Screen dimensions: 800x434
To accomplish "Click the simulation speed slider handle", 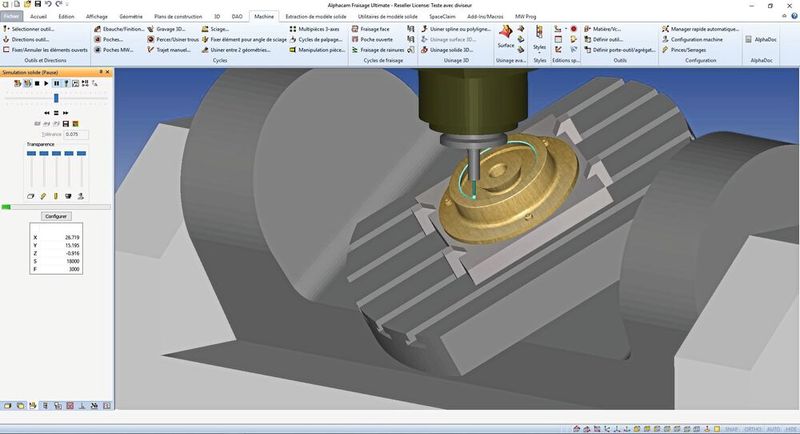I will pyautogui.click(x=56, y=98).
